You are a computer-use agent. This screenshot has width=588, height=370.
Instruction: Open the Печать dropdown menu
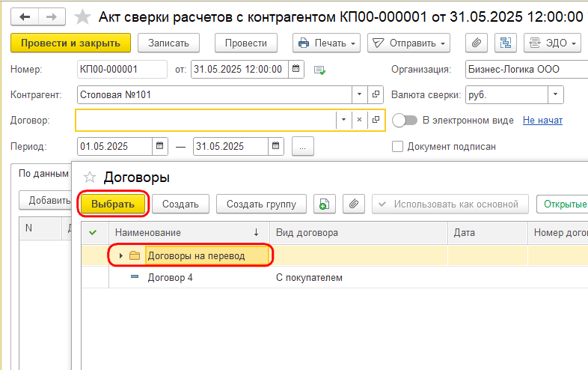point(326,43)
